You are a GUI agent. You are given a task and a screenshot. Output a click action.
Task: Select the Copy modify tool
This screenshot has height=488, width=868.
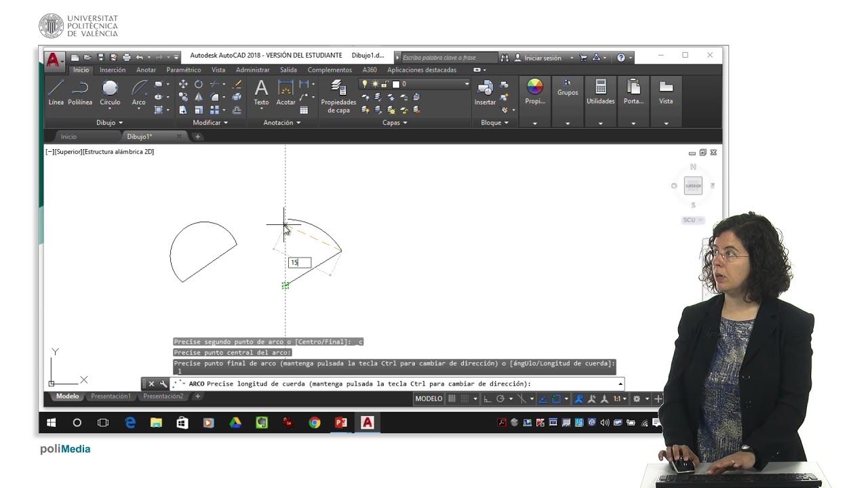point(183,97)
